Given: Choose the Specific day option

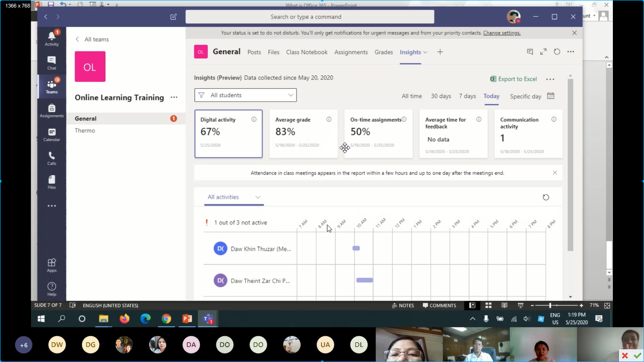Looking at the screenshot, I should pos(526,96).
